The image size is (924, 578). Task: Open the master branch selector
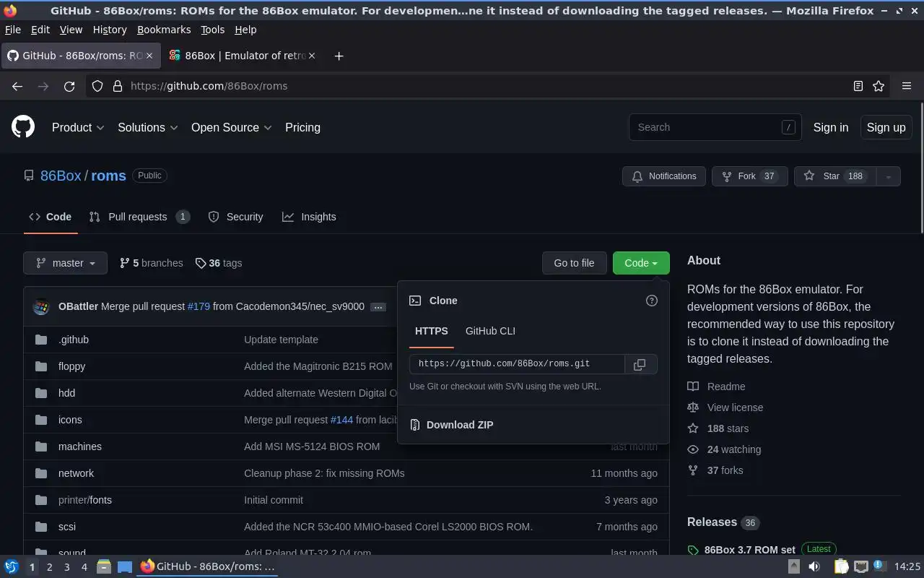click(x=65, y=263)
